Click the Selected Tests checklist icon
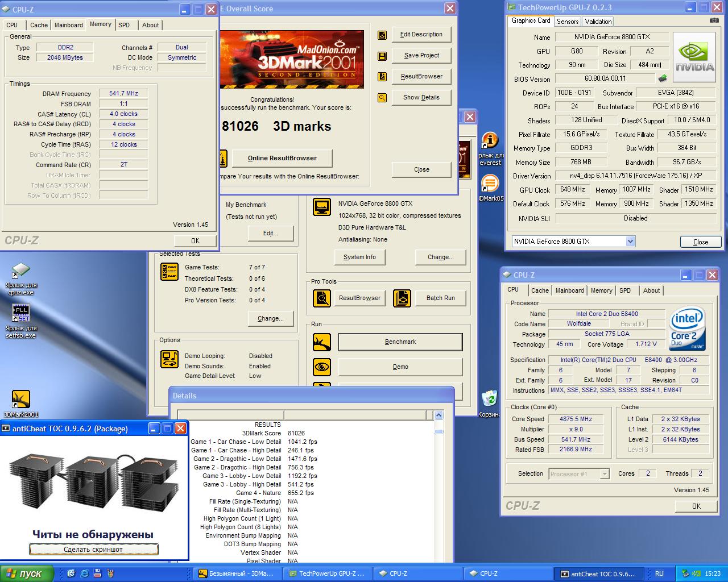This screenshot has height=582, width=728. pyautogui.click(x=170, y=272)
